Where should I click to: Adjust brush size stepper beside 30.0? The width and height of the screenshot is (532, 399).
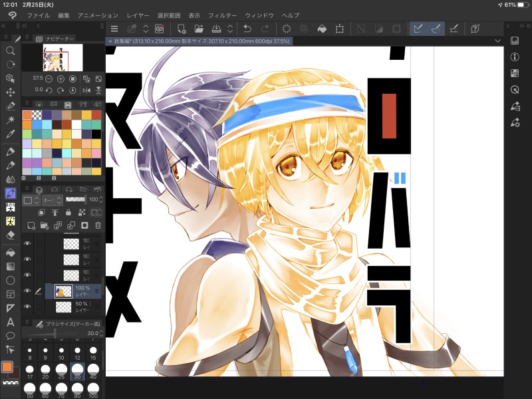101,333
